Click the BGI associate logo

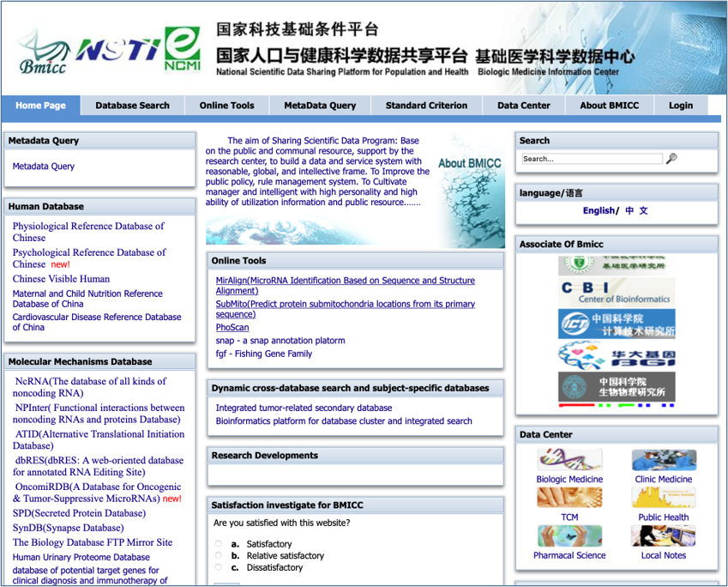point(617,355)
